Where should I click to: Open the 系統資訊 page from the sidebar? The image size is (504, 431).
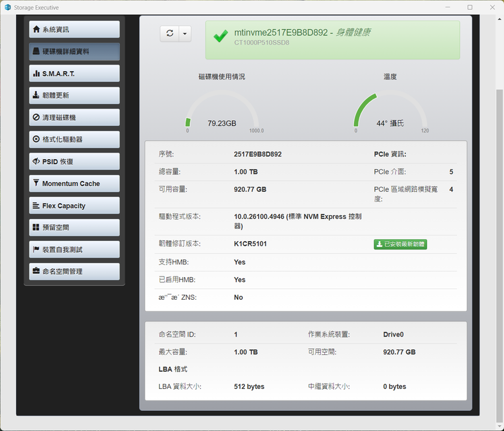(x=74, y=29)
